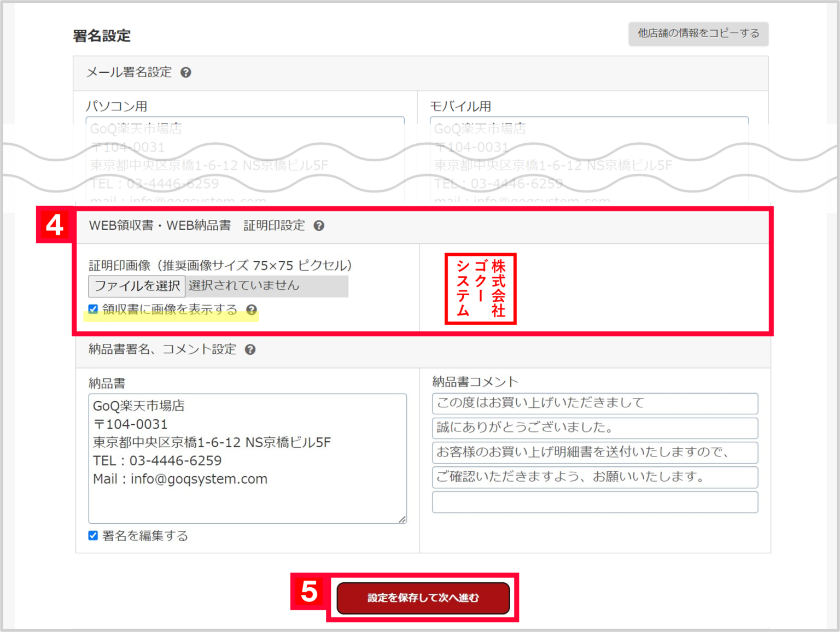Select the comment field この度はお買い上げいただきまして
The width and height of the screenshot is (840, 632).
click(x=594, y=403)
